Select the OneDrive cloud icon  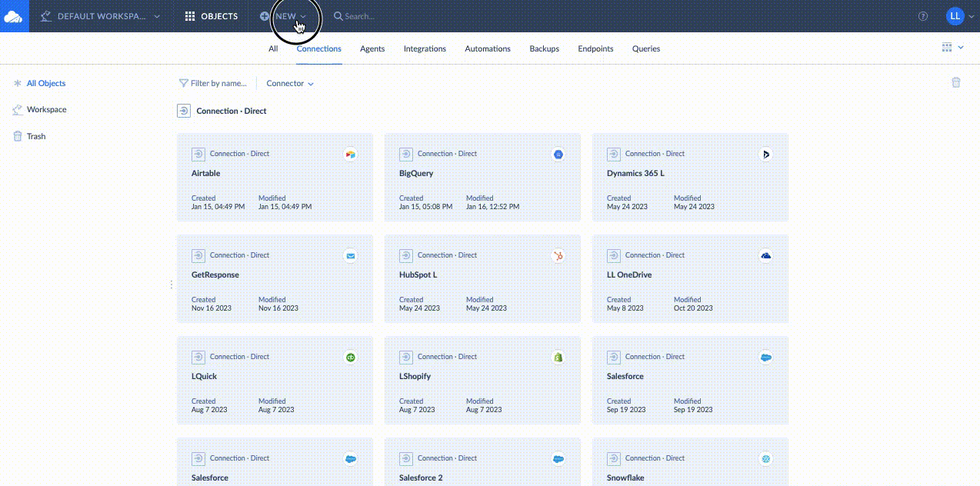coord(765,255)
